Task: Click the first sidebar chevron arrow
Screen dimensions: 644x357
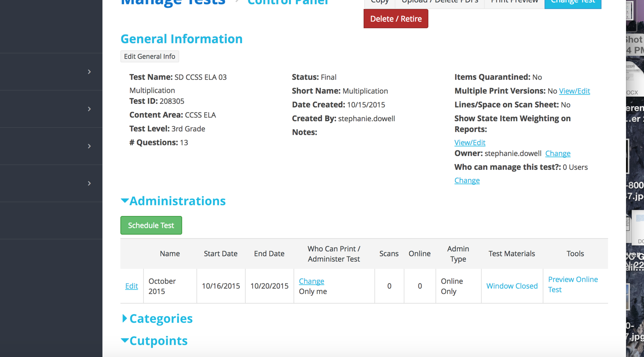Action: click(89, 72)
